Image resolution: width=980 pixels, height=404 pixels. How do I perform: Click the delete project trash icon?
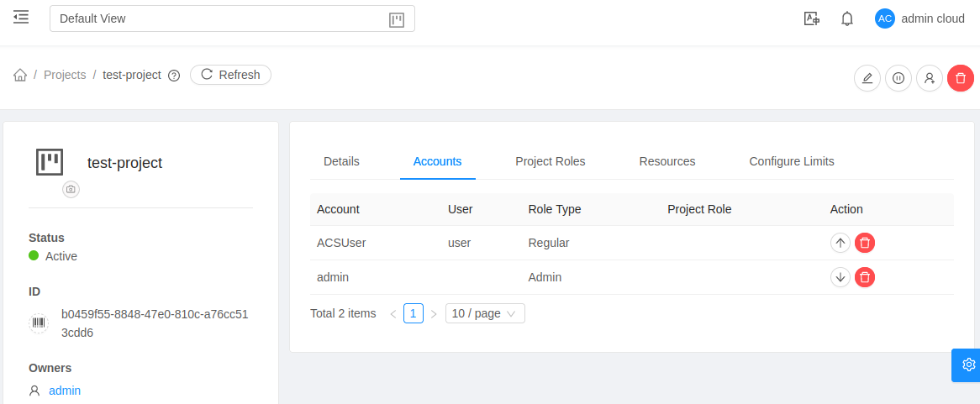[961, 78]
